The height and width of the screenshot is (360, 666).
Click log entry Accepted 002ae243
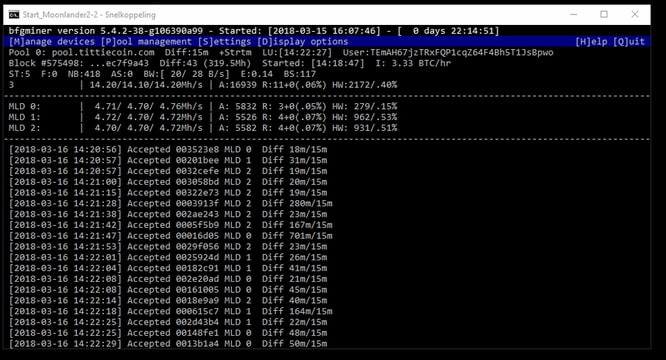173,214
